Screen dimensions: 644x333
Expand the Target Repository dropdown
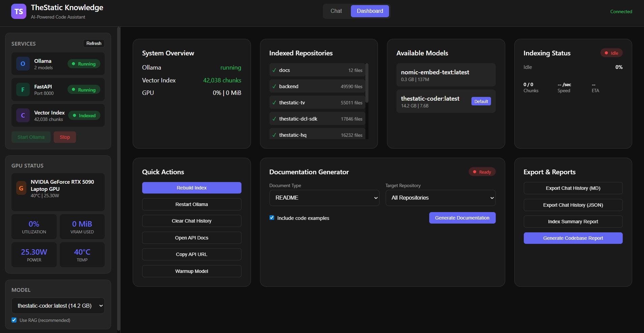pos(440,198)
